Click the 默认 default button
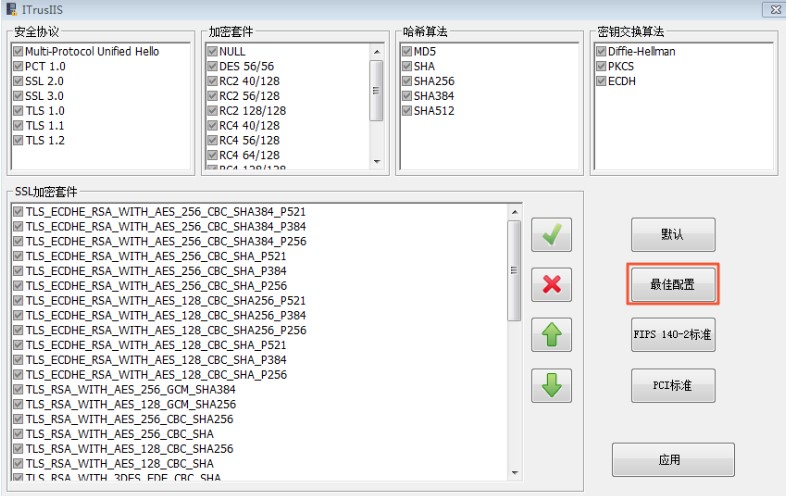 tap(672, 235)
